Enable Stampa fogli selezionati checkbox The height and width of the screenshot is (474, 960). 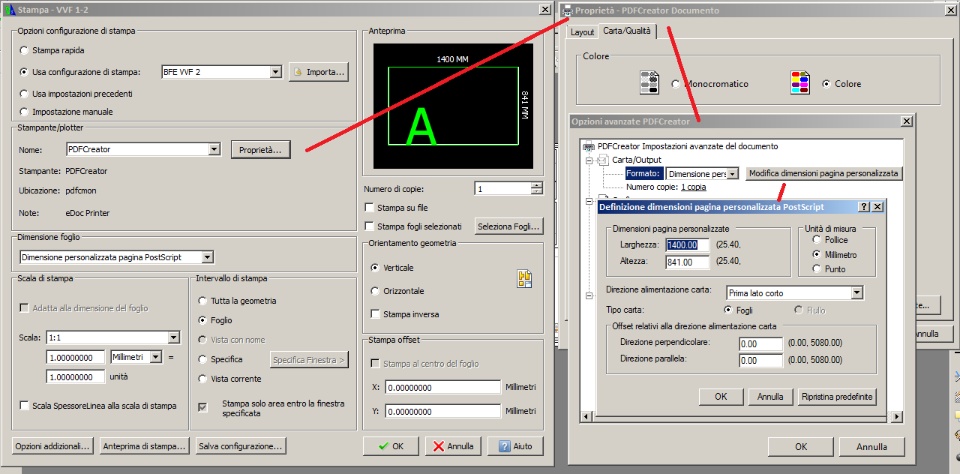[369, 226]
